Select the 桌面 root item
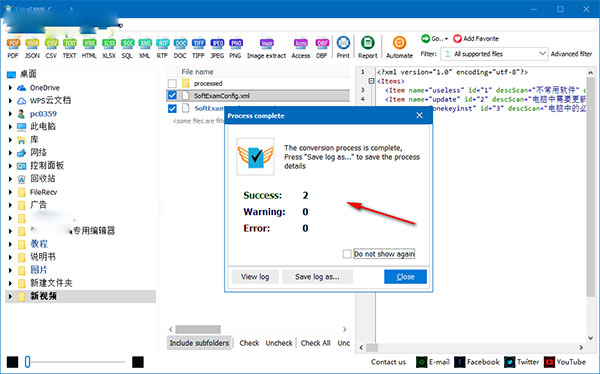600x374 pixels. (28, 74)
